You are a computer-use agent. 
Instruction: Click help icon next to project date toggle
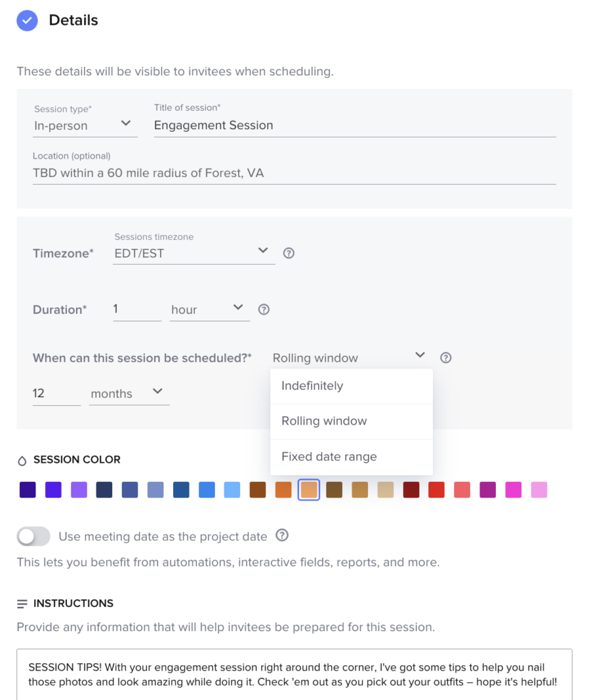click(x=282, y=535)
